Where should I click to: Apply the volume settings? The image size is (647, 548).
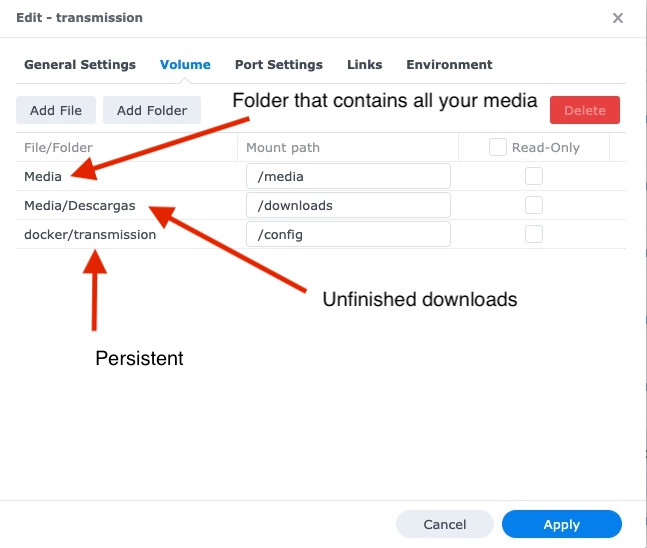[561, 524]
